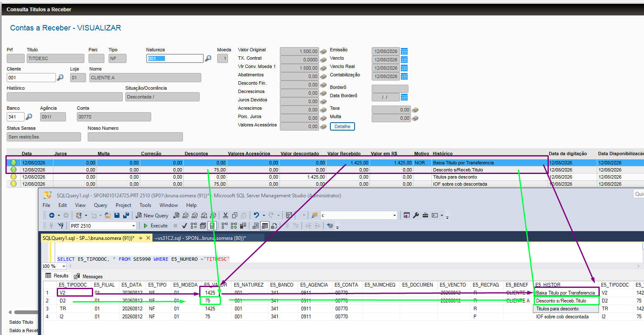Click the SSMS open file folder icon
The height and width of the screenshot is (335, 644).
108,215
